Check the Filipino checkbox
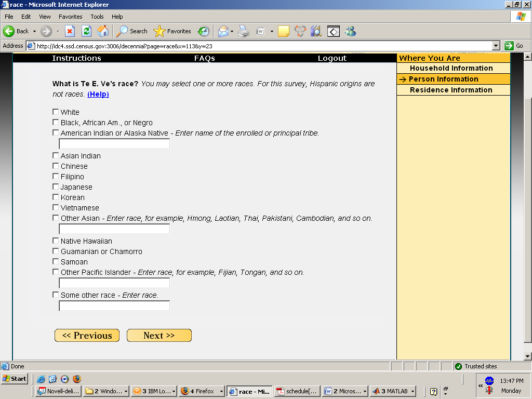 coord(56,176)
